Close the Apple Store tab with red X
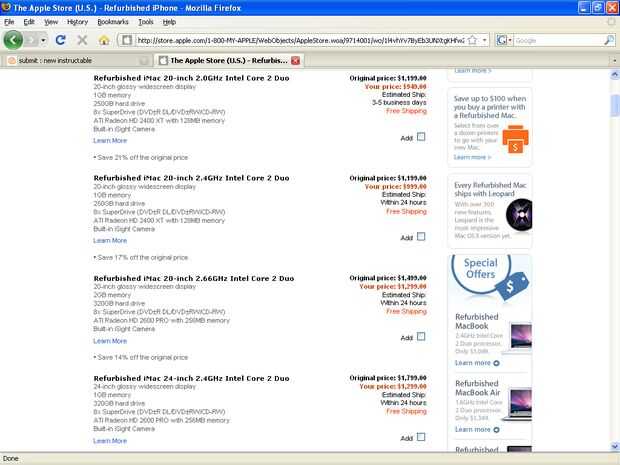The height and width of the screenshot is (465, 620). coord(295,60)
